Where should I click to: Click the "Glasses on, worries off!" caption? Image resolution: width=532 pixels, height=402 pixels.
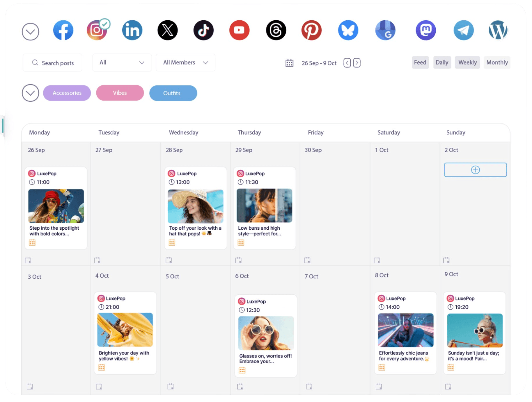[x=265, y=358]
